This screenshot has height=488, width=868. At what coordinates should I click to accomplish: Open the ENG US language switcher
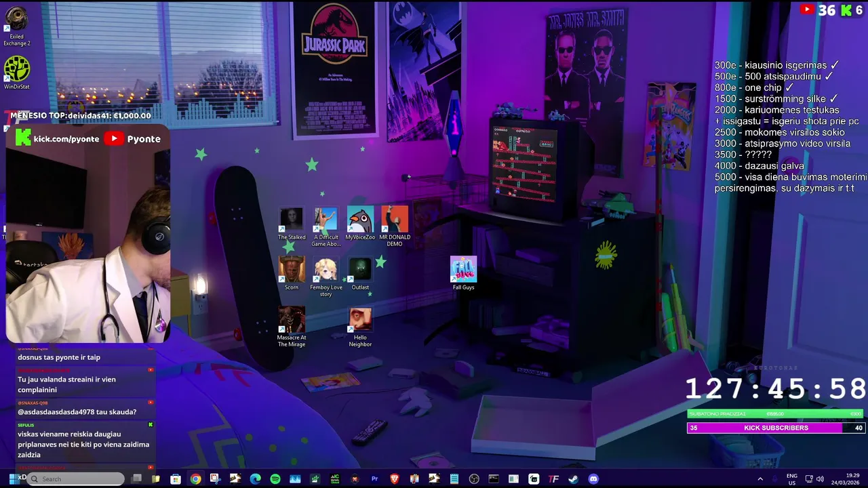pos(792,479)
